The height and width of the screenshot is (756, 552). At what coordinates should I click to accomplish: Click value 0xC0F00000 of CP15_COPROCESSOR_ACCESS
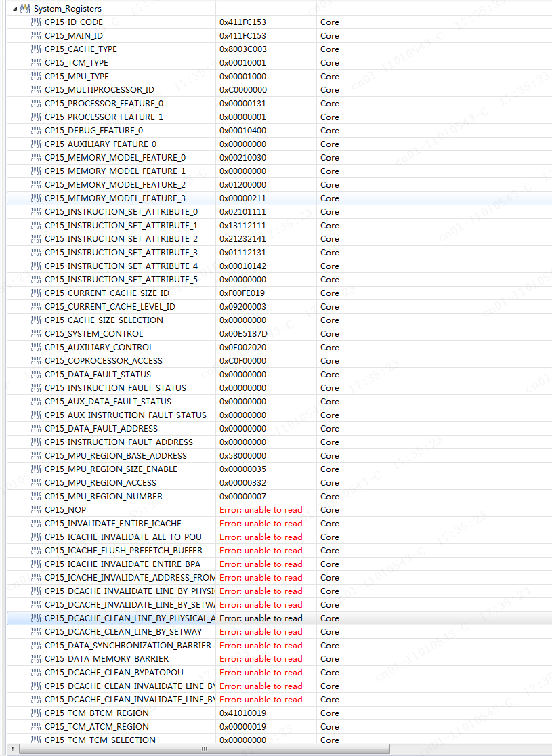coord(242,360)
